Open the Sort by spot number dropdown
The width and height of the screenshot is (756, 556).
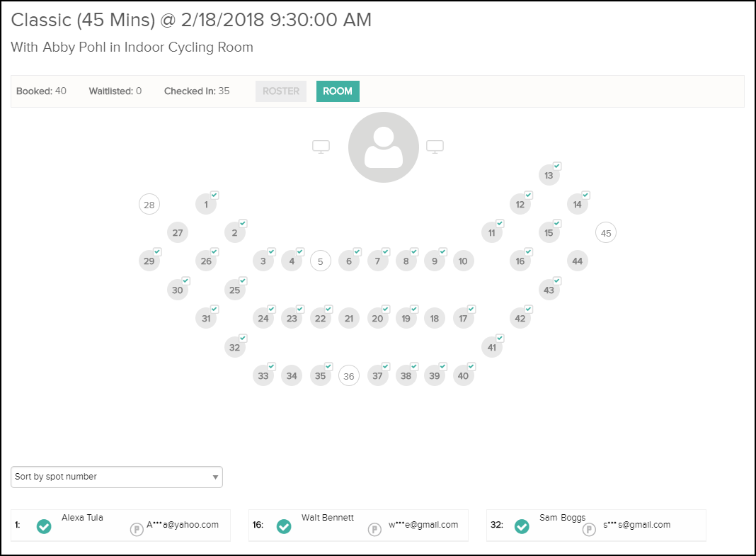(x=116, y=477)
